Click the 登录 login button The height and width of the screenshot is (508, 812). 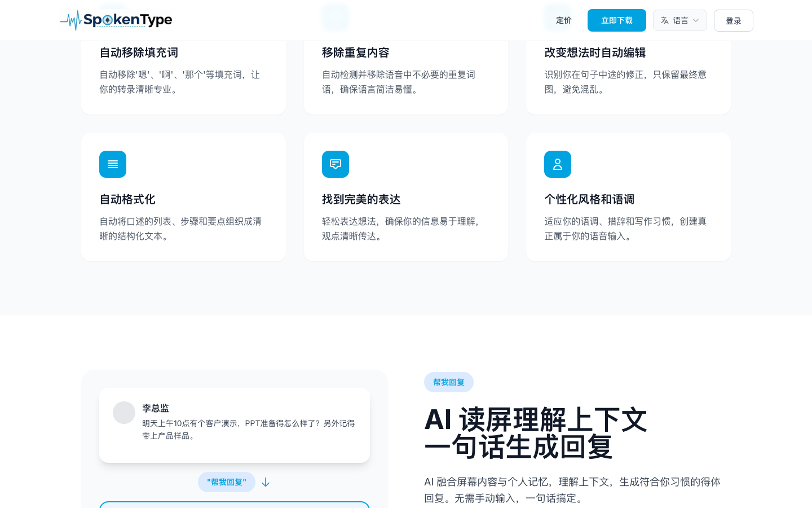(734, 21)
